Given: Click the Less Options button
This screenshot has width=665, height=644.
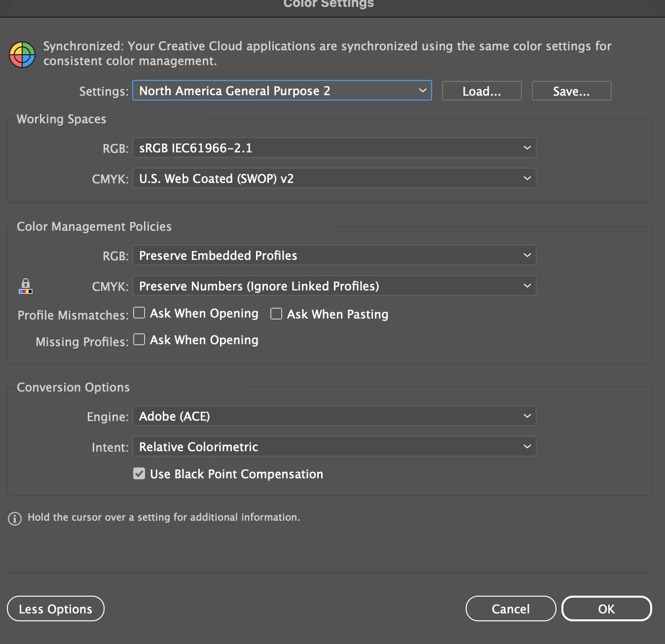Looking at the screenshot, I should (x=56, y=609).
